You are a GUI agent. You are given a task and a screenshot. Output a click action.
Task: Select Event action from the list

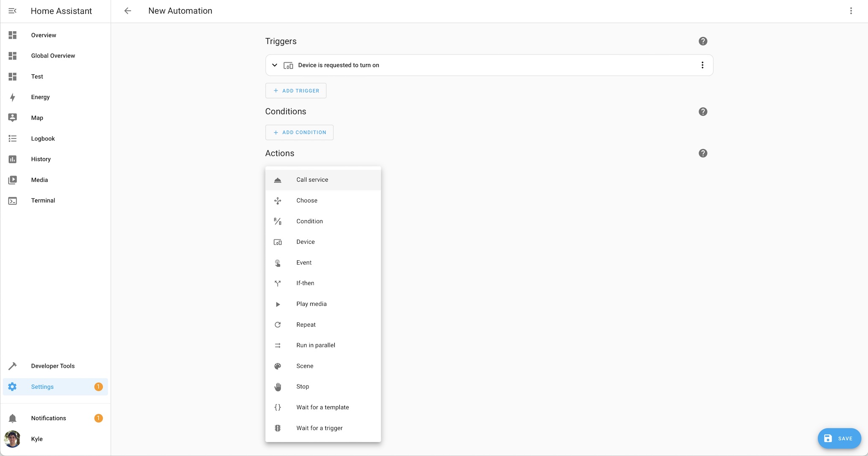323,263
